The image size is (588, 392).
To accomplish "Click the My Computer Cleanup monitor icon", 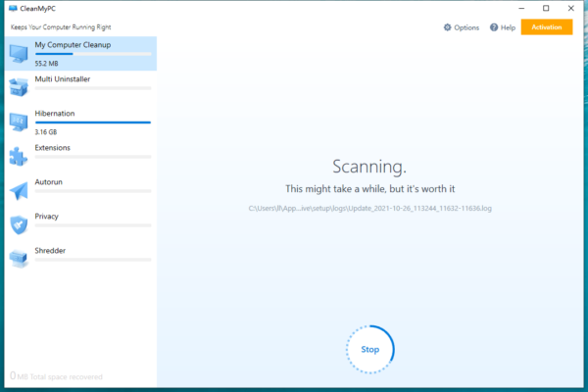I will tap(19, 54).
